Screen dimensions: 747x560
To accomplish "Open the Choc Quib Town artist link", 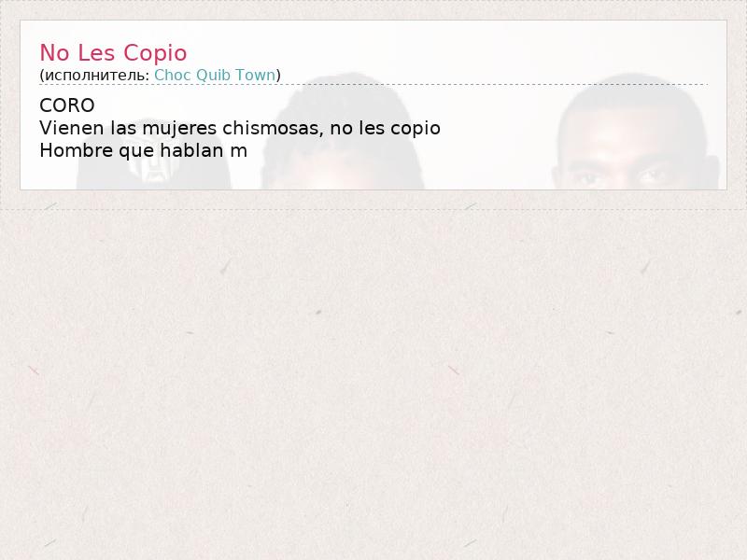I will 215,76.
